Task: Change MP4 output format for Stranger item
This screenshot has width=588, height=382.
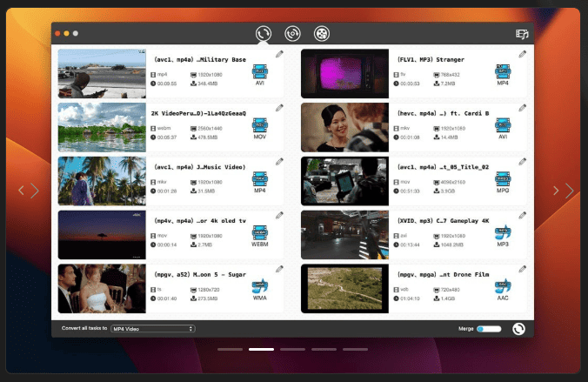Action: click(503, 75)
